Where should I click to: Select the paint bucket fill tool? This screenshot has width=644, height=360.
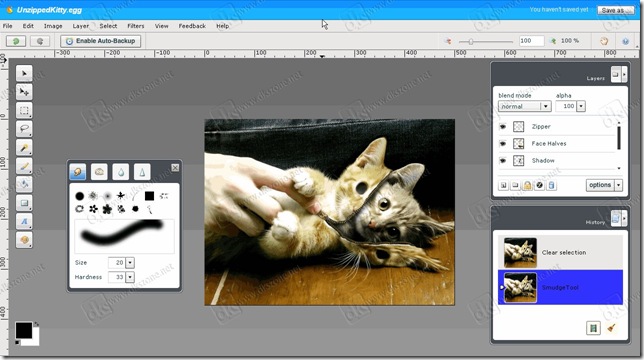(24, 184)
